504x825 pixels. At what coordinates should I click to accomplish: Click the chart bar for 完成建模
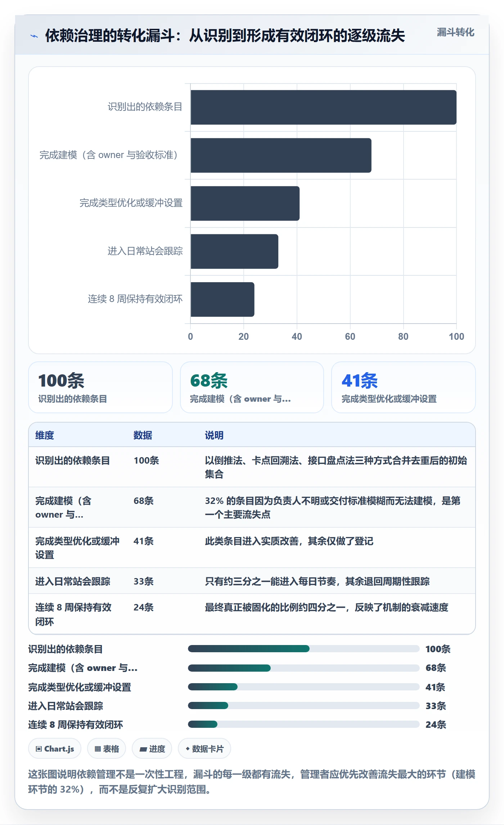281,155
